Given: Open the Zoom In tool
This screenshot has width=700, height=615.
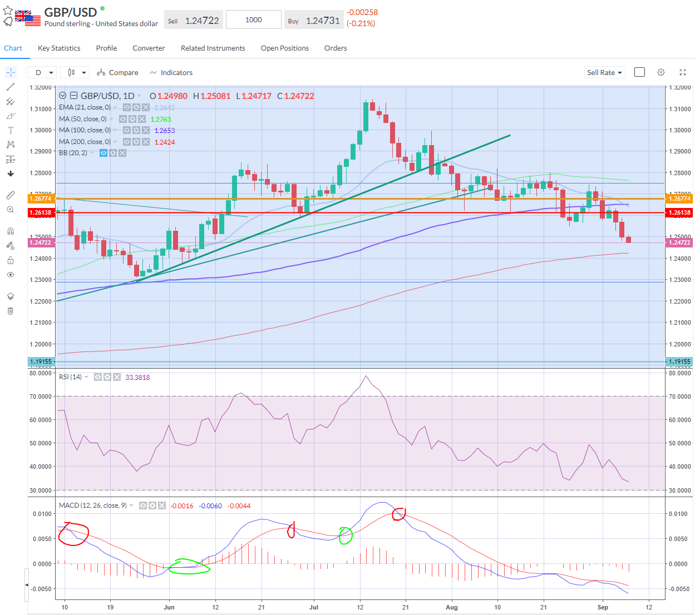Looking at the screenshot, I should coord(11,210).
